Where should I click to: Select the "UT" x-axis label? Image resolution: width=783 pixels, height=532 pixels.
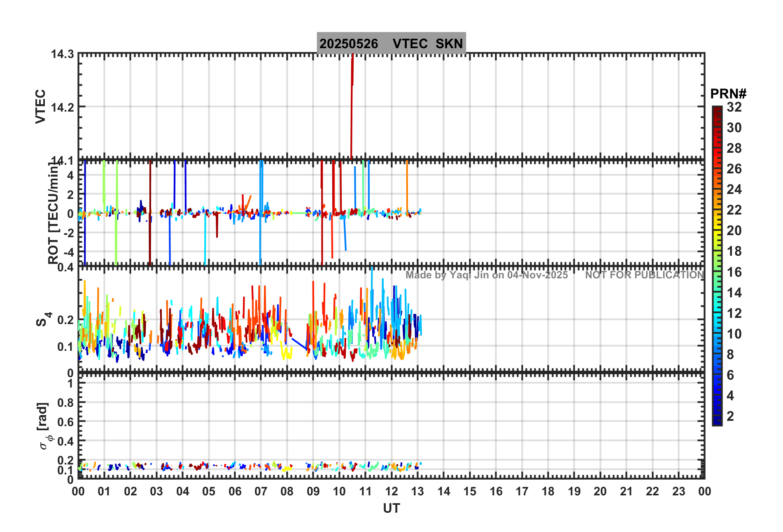tap(391, 509)
